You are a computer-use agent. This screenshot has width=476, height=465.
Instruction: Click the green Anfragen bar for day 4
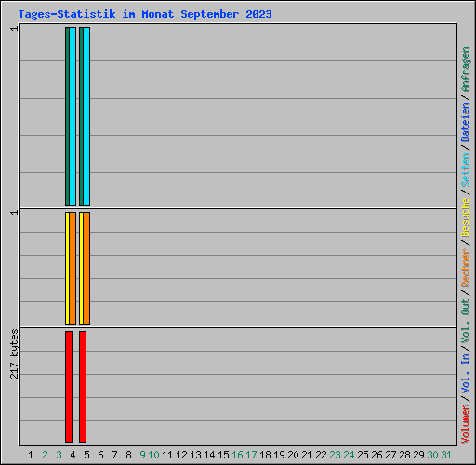67,116
